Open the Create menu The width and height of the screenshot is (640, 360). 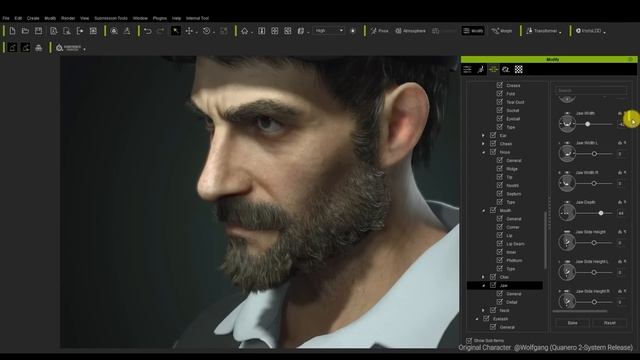pos(33,18)
